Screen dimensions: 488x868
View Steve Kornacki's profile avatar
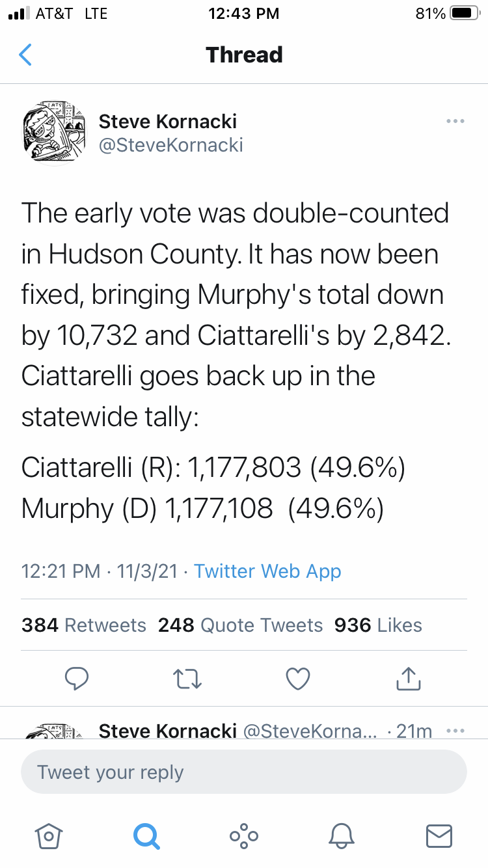55,132
